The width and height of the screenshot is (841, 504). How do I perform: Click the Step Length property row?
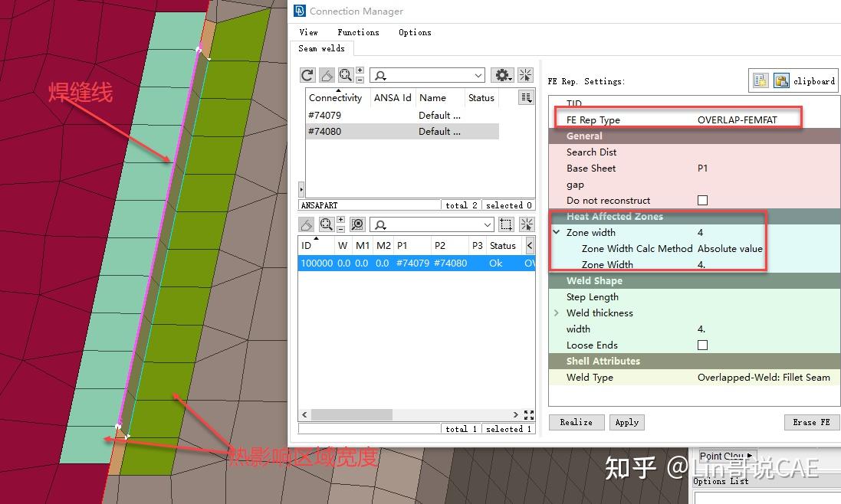(x=695, y=296)
